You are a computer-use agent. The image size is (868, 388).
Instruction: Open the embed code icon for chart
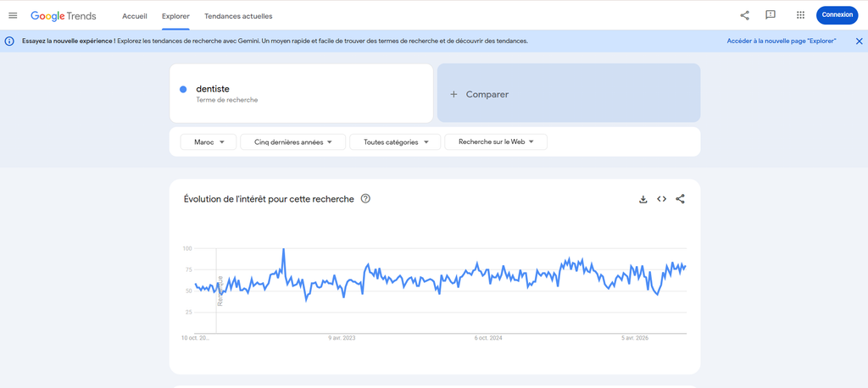point(661,199)
